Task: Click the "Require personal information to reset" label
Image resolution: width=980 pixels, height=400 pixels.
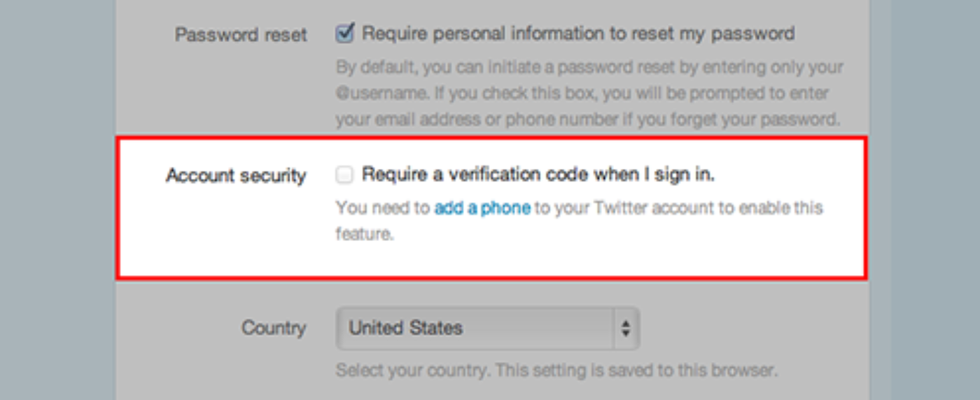Action: point(578,33)
